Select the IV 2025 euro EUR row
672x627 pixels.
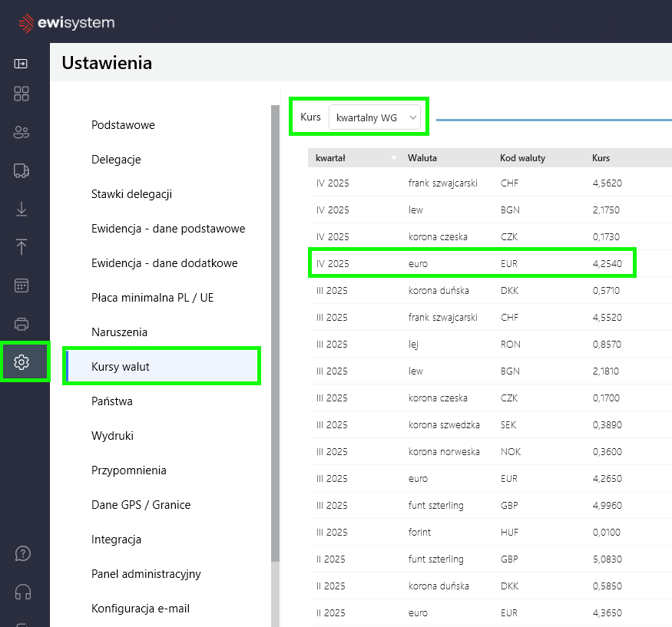click(472, 263)
